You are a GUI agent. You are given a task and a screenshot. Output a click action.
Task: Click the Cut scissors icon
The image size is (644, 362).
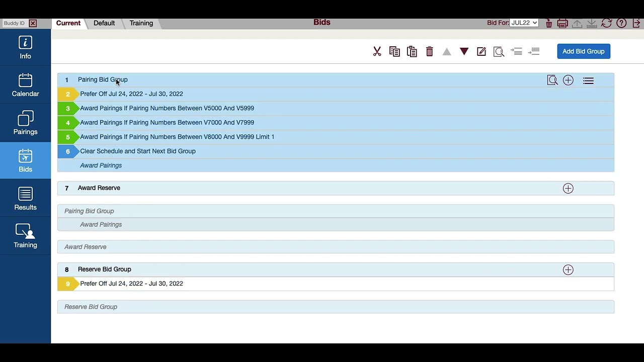pyautogui.click(x=377, y=51)
